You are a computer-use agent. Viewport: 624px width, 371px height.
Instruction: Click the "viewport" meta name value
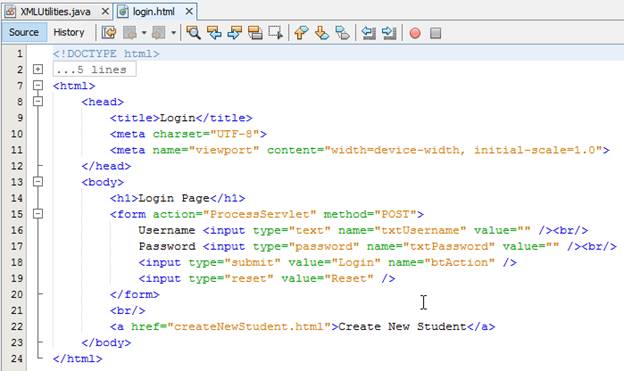coord(224,150)
